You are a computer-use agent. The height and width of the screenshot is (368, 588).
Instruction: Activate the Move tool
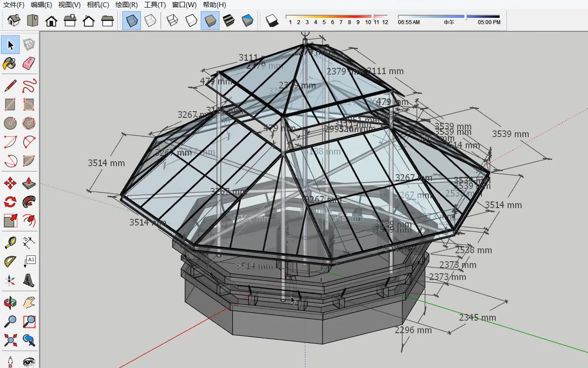tap(10, 183)
